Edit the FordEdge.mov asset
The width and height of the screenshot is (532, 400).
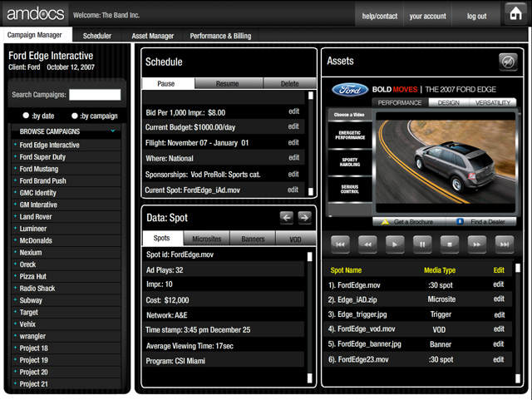[x=499, y=284]
